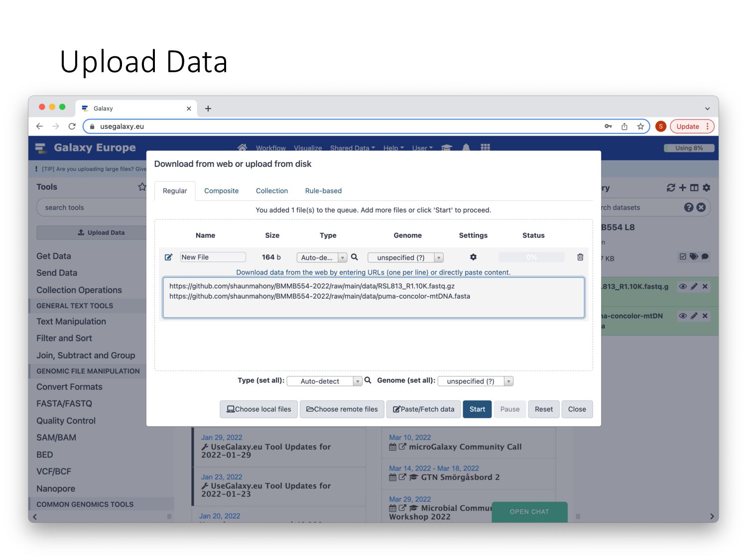Click the favorites star in Tools panel
747x560 pixels.
point(142,187)
